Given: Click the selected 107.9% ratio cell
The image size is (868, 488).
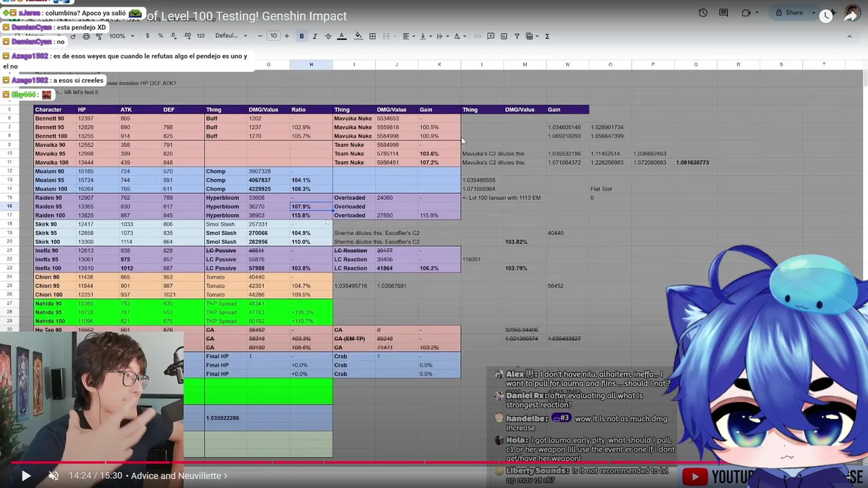Looking at the screenshot, I should click(311, 206).
